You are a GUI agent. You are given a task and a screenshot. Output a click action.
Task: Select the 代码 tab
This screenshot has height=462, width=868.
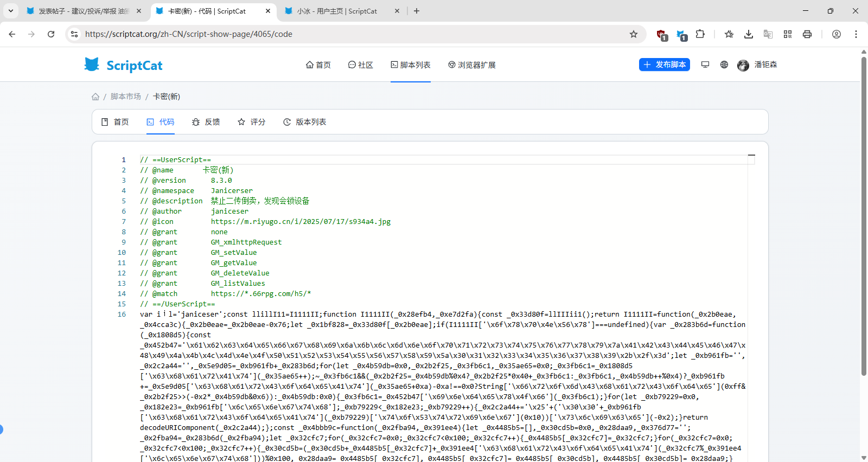(x=161, y=122)
